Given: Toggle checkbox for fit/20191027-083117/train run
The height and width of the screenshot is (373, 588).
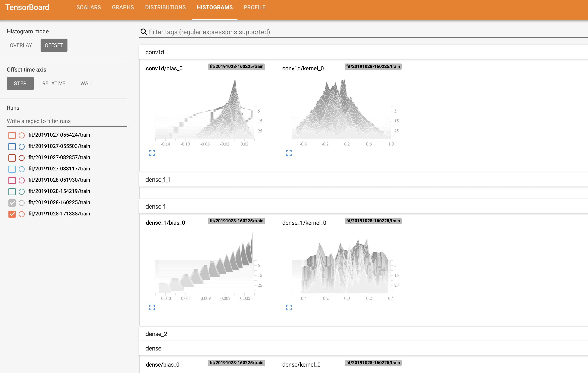Looking at the screenshot, I should 12,169.
